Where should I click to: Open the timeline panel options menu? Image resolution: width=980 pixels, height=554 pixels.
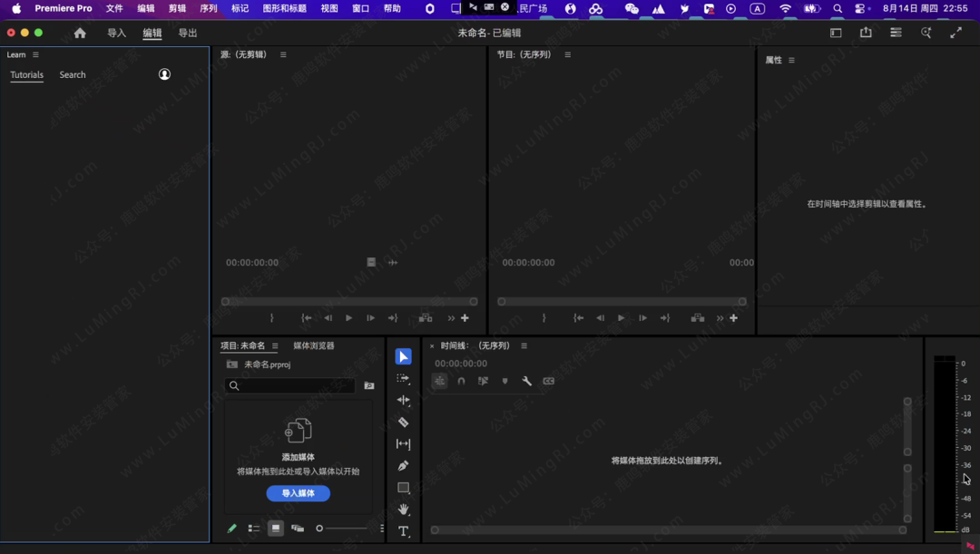[524, 346]
